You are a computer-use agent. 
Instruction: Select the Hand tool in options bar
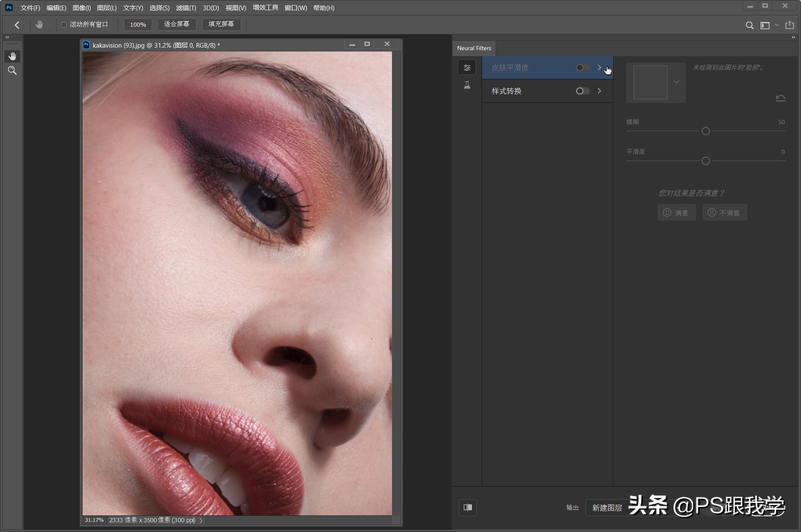pyautogui.click(x=39, y=25)
